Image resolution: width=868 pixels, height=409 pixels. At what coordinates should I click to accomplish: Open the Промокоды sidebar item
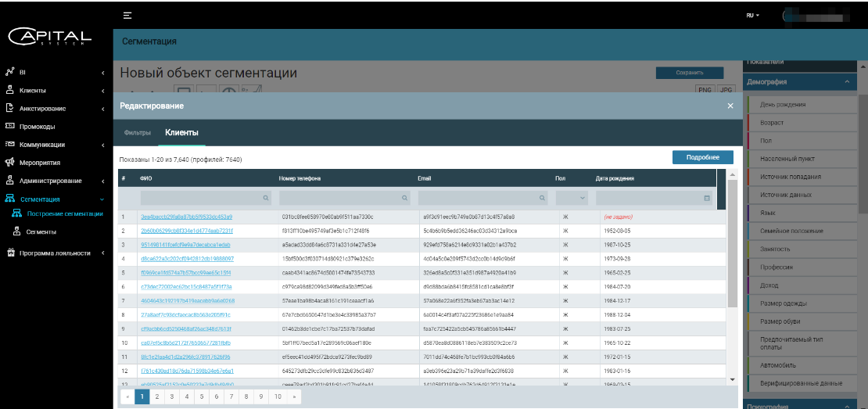(37, 127)
